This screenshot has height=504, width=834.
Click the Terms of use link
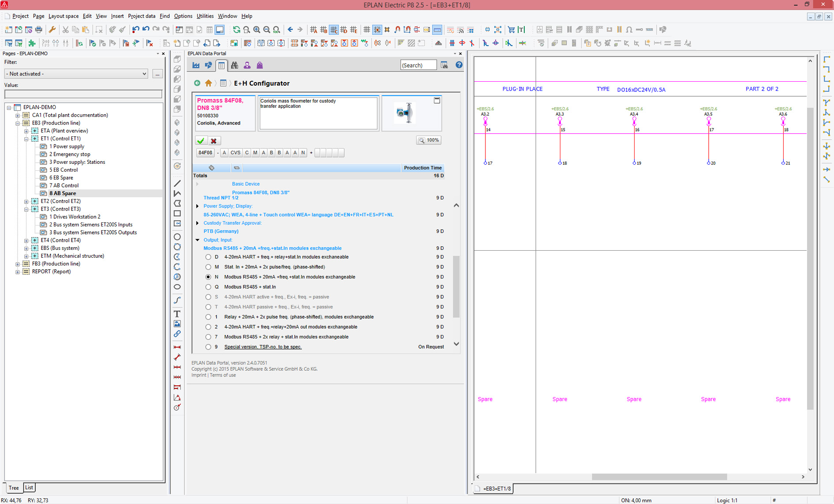point(223,375)
